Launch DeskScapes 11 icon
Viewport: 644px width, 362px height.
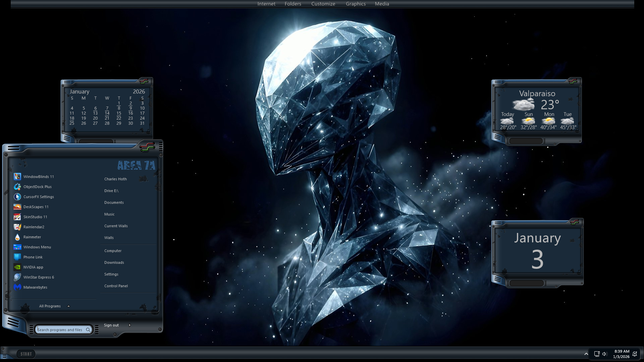pos(17,207)
